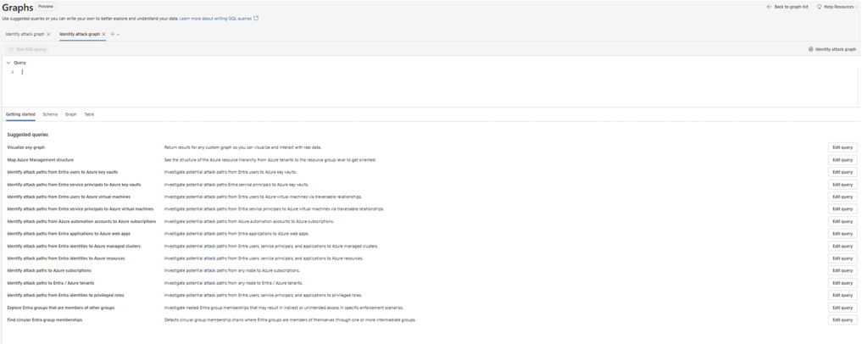
Task: Click the Identity attack graph icon at right
Action: point(811,49)
